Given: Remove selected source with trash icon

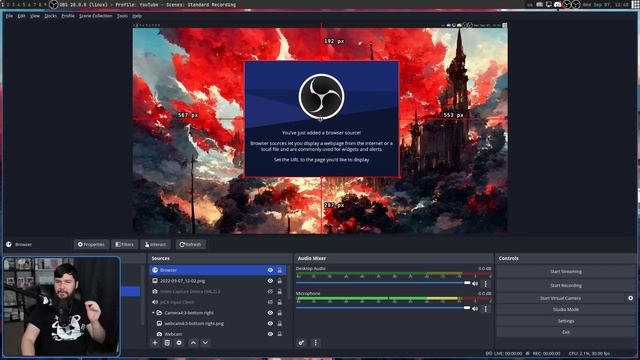Looking at the screenshot, I should [x=167, y=343].
